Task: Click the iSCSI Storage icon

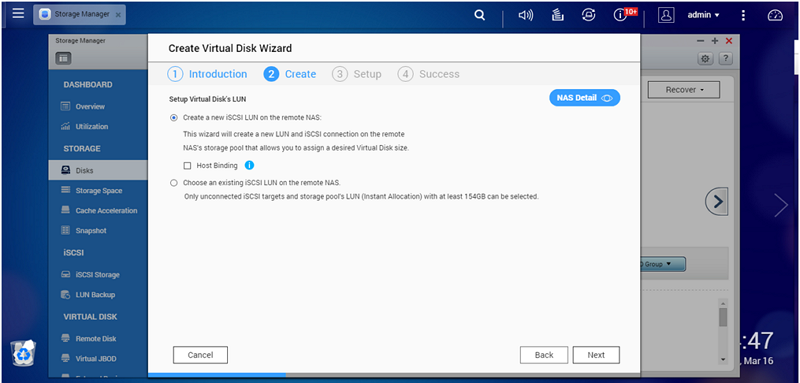Action: point(65,274)
